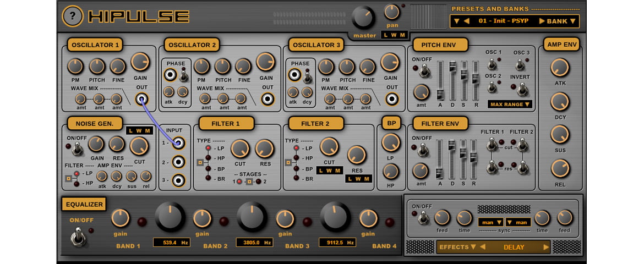Open the EFFECTS dropdown
Screen dimensions: 644x264
(458, 247)
